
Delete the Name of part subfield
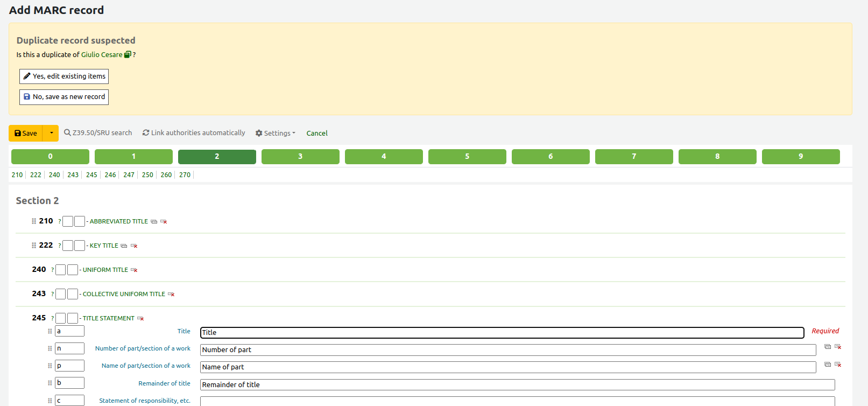tap(838, 365)
